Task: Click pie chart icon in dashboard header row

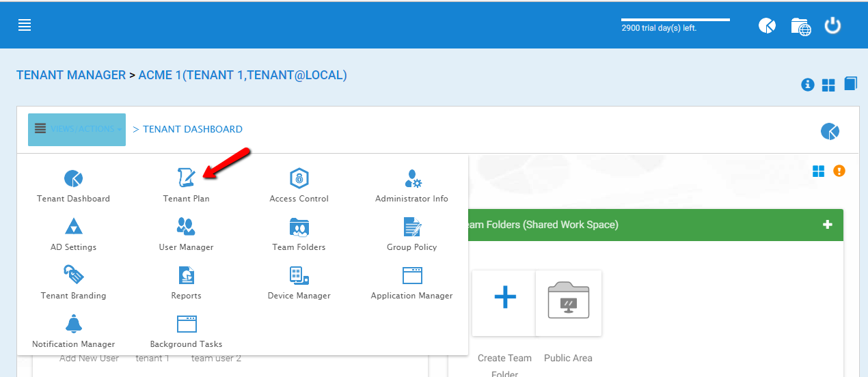Action: click(x=830, y=131)
